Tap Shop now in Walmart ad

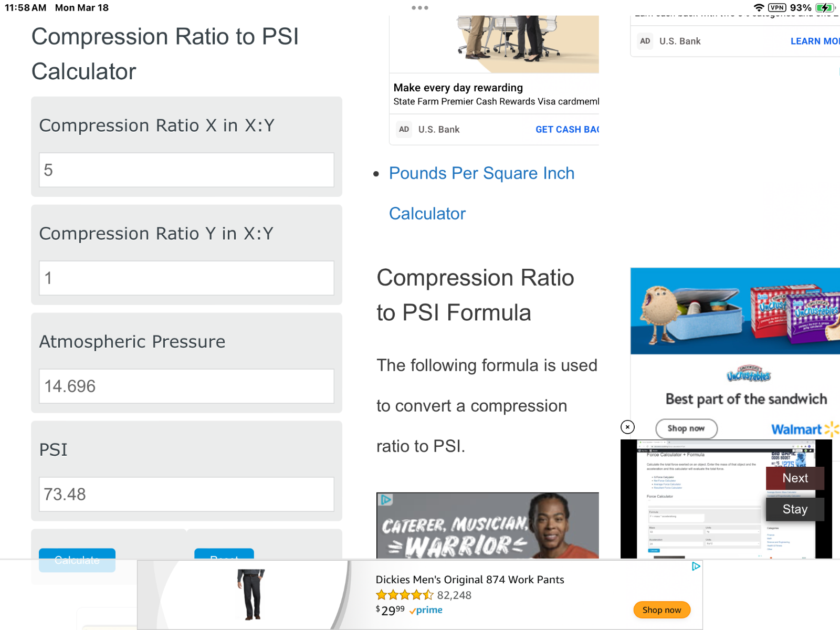click(686, 428)
